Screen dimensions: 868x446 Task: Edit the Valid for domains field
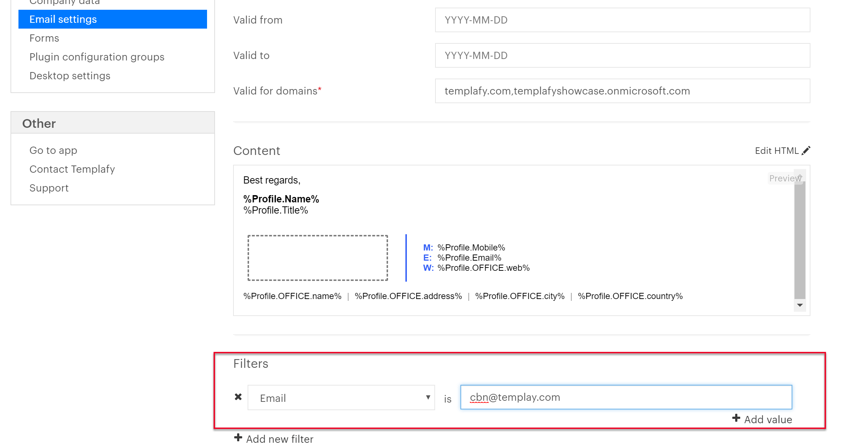click(622, 91)
